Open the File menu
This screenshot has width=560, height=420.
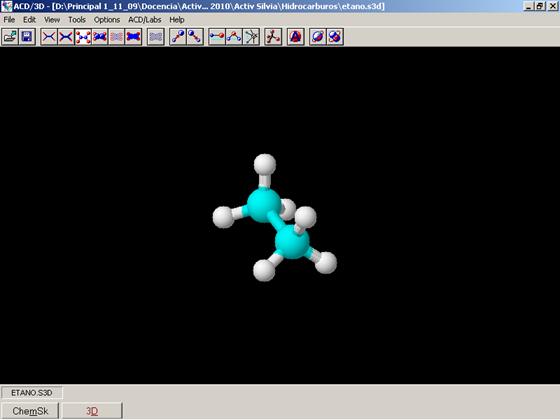tap(9, 20)
